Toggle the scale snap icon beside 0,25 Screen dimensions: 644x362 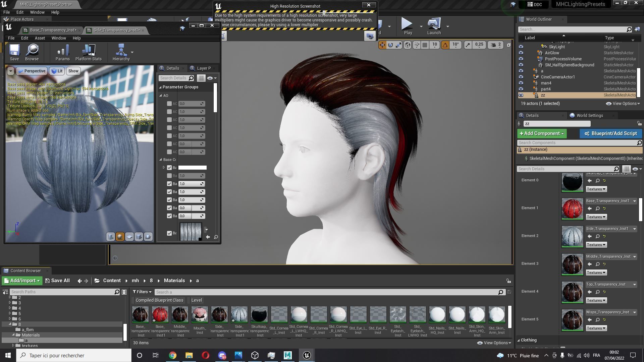point(468,45)
